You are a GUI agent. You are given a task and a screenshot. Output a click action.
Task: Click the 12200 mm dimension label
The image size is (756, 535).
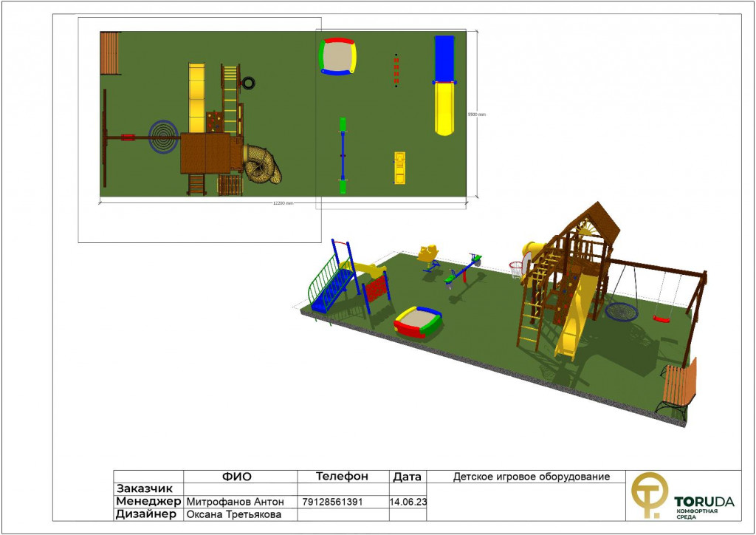point(283,202)
